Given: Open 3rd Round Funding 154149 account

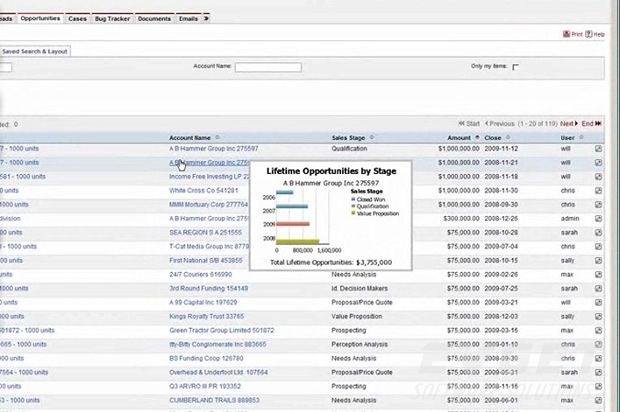Looking at the screenshot, I should 208,288.
